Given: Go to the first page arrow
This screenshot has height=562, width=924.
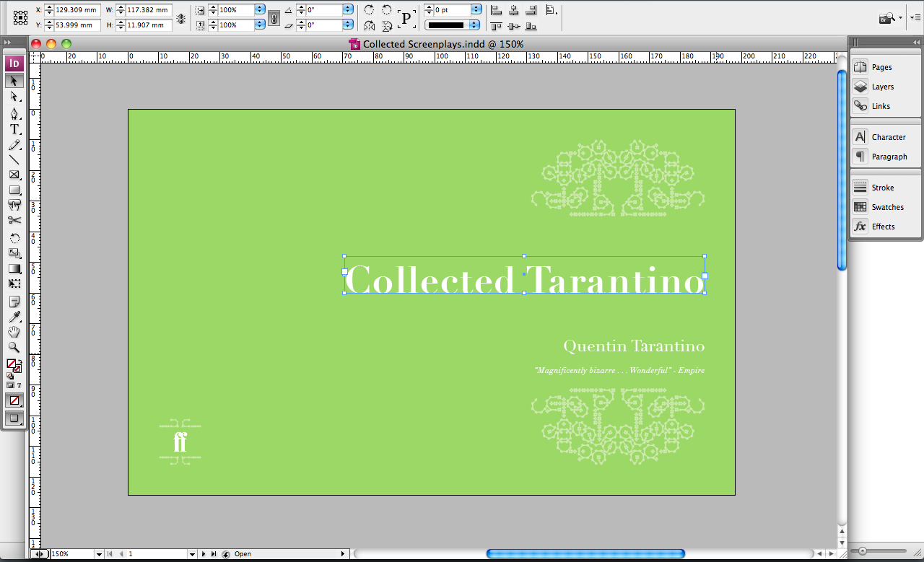Looking at the screenshot, I should 110,554.
